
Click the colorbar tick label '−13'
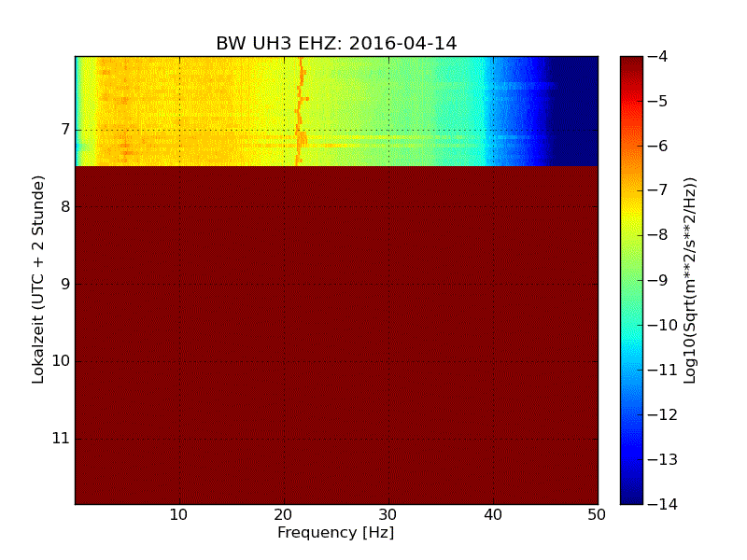(x=663, y=459)
